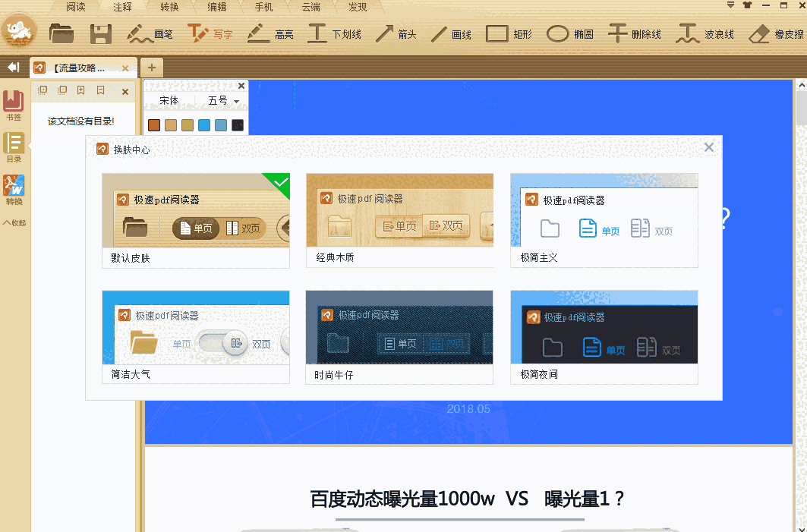Open the 宋体 font family dropdown
This screenshot has height=532, width=807.
(x=172, y=100)
